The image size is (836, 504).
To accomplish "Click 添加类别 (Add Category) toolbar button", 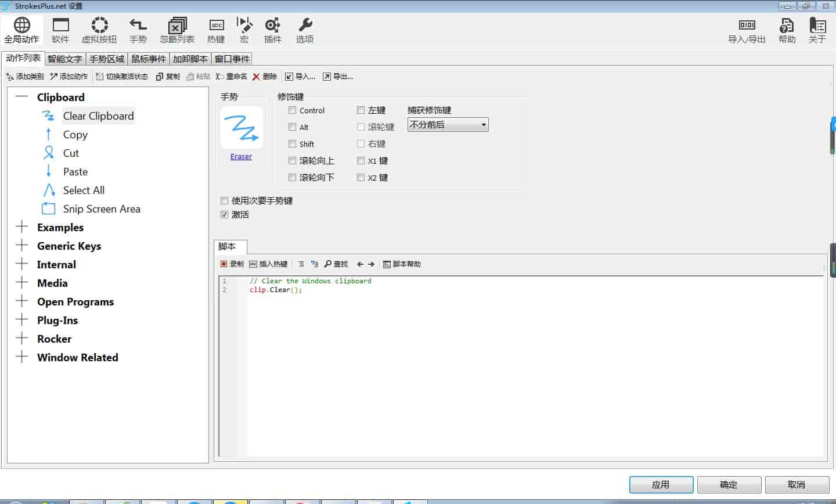I will [x=25, y=77].
